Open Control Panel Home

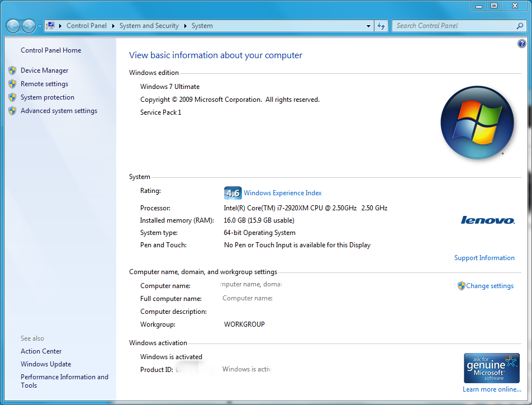pos(51,50)
